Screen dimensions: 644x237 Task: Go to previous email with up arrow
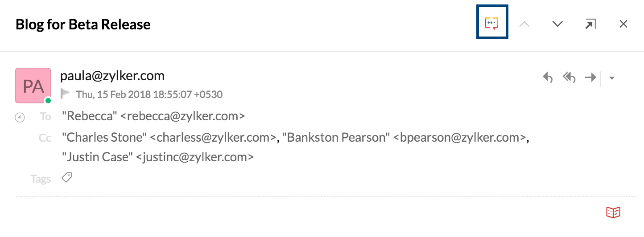[x=524, y=24]
